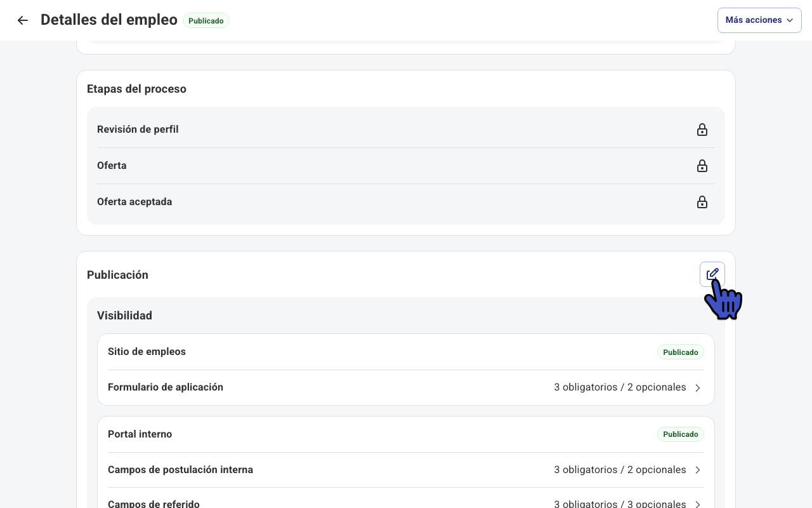Click the lock icon for Oferta aceptada
This screenshot has height=508, width=812.
point(702,202)
